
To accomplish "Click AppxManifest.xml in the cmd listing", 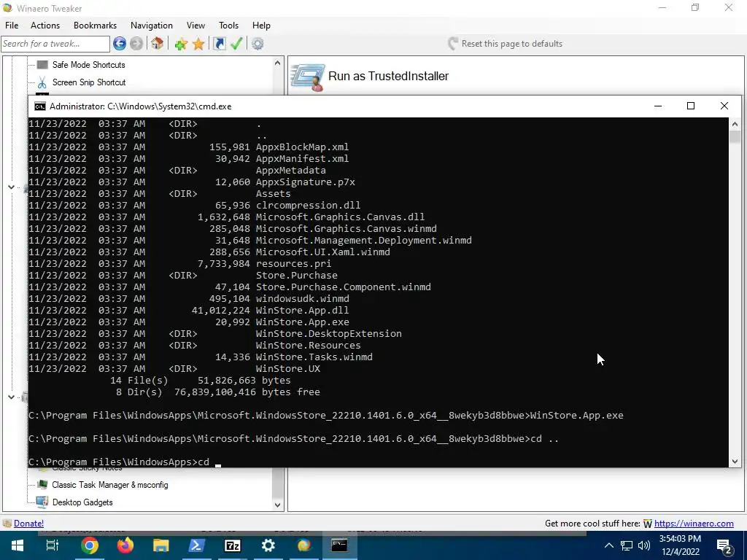I will tap(303, 158).
